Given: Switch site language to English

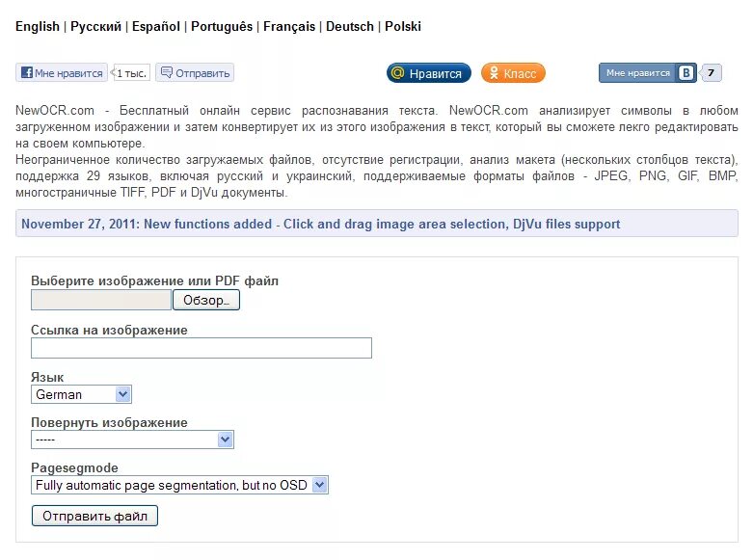Looking at the screenshot, I should [38, 26].
